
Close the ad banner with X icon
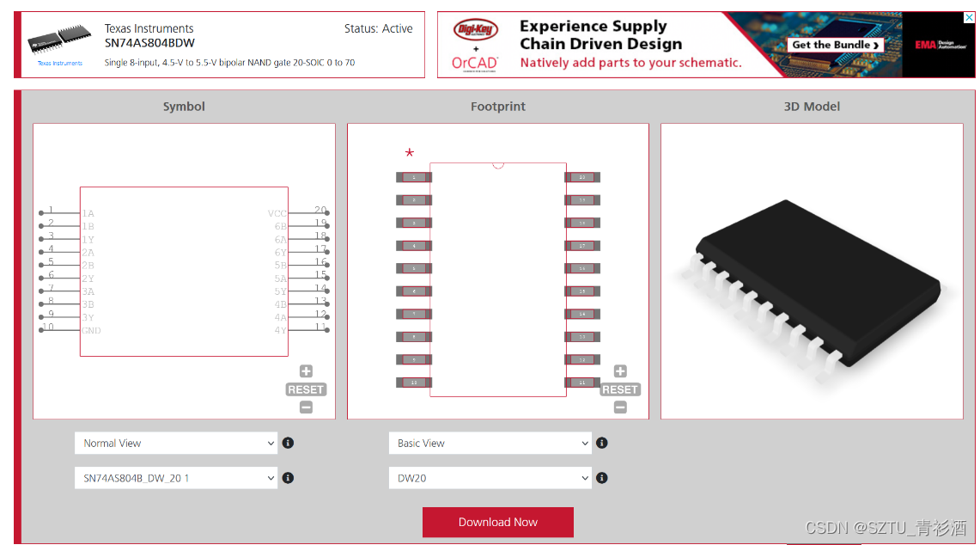click(x=969, y=18)
